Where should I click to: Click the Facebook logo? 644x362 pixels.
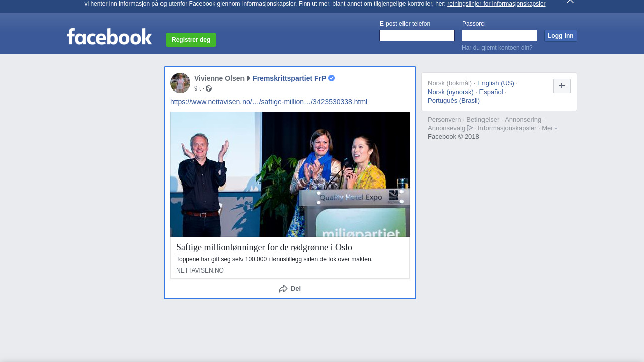(x=109, y=37)
